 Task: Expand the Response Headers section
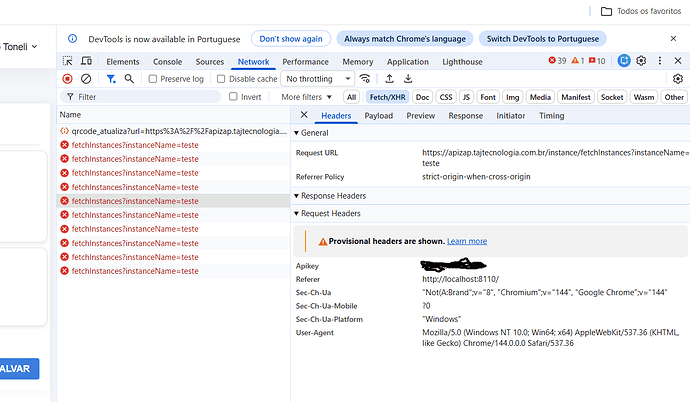click(x=336, y=195)
